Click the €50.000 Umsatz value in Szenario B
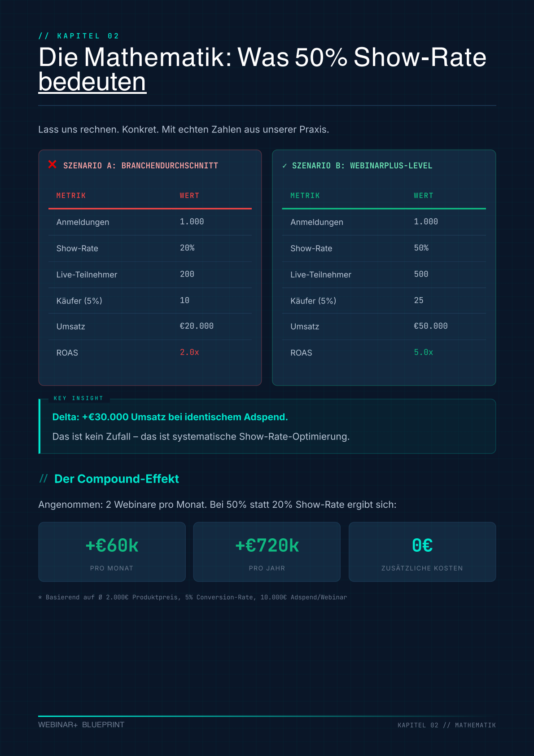534x756 pixels. click(x=430, y=326)
